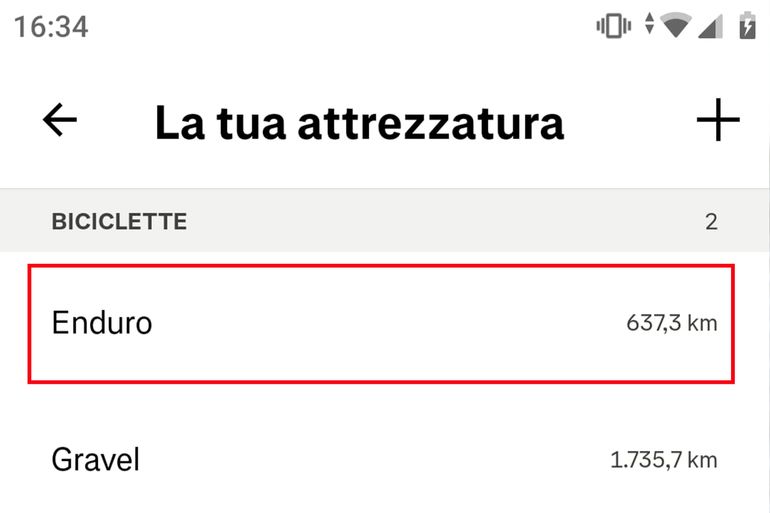This screenshot has width=770, height=513.
Task: Tap the grey BICICLETTE header bar background
Action: (420, 221)
